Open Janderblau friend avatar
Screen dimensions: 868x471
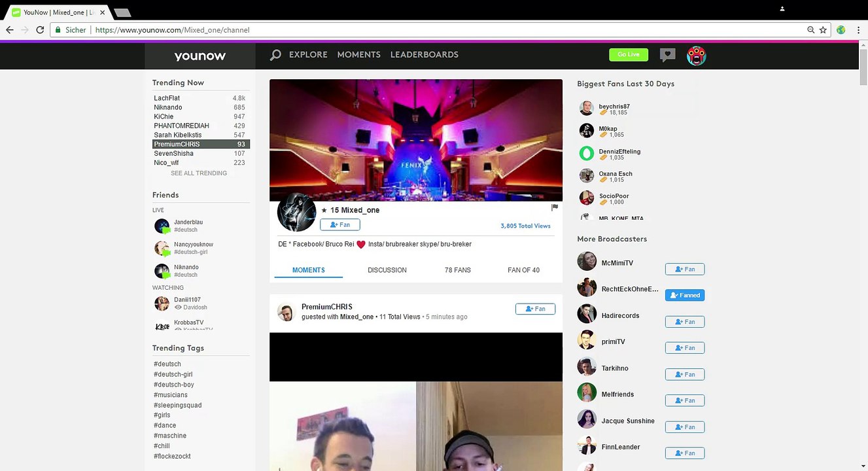[x=162, y=226]
